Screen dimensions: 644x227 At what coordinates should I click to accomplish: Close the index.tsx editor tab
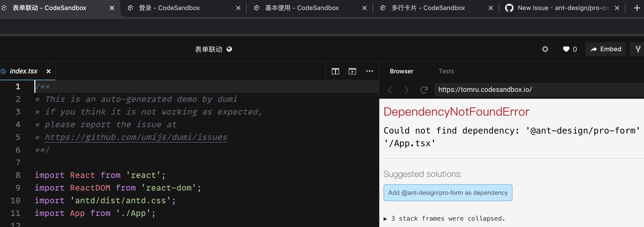click(x=49, y=71)
